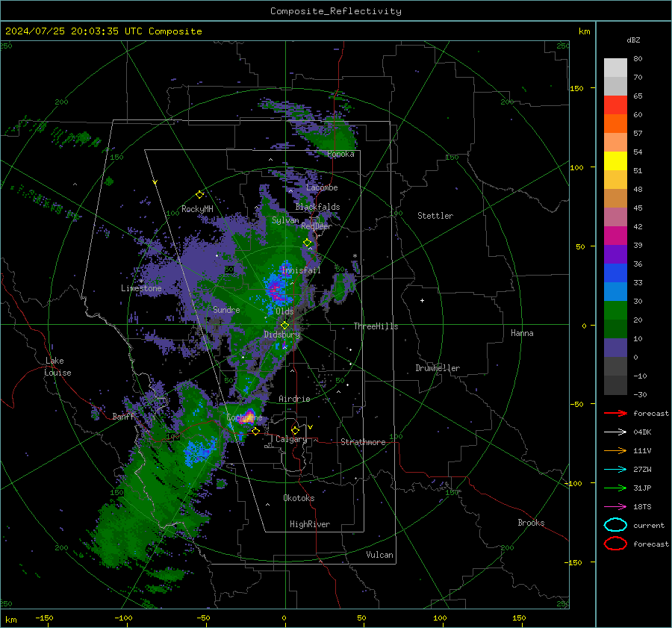This screenshot has height=628, width=672.
Task: Click the Limestone label
Action: [x=141, y=288]
